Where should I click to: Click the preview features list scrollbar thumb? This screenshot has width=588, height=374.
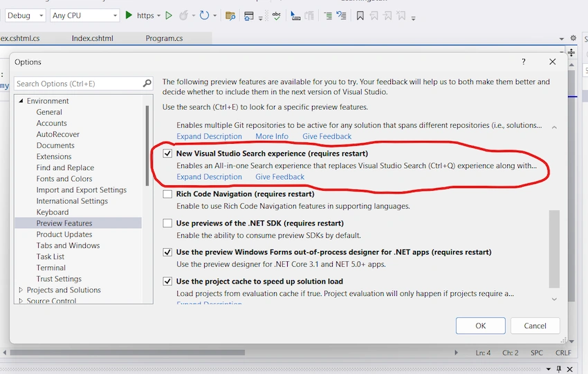(x=554, y=249)
